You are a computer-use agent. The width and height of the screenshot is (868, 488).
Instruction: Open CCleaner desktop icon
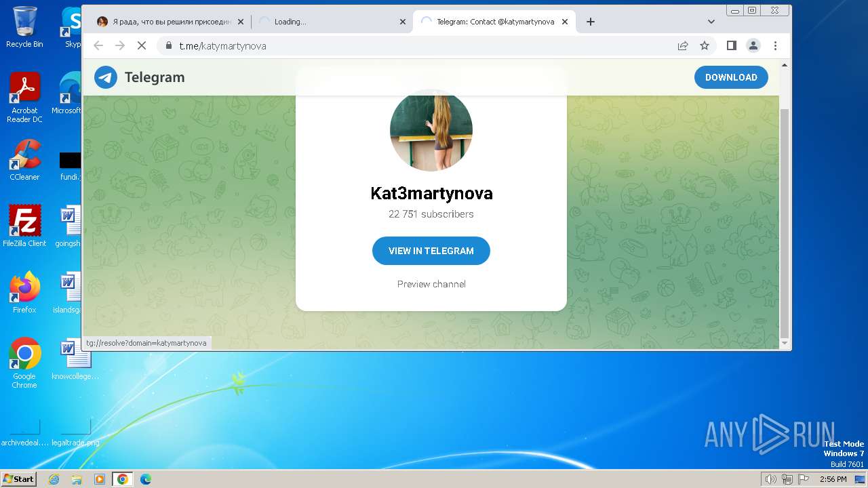(x=24, y=160)
